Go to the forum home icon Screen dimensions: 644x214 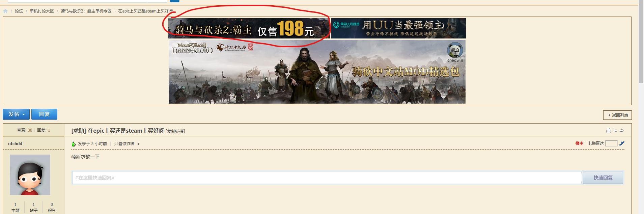pyautogui.click(x=5, y=11)
